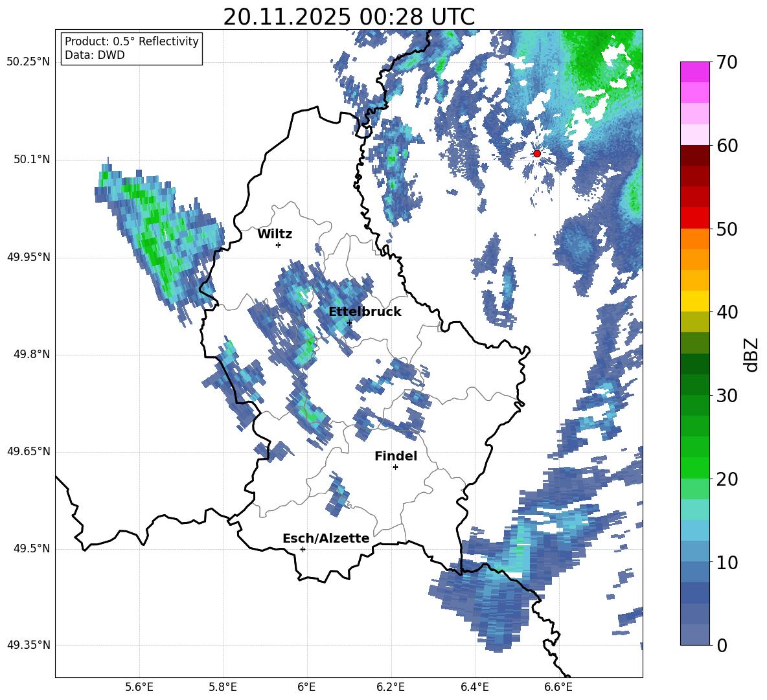Screen dimensions: 767x700
Task: Click the 6°E longitude label
Action: click(x=306, y=688)
